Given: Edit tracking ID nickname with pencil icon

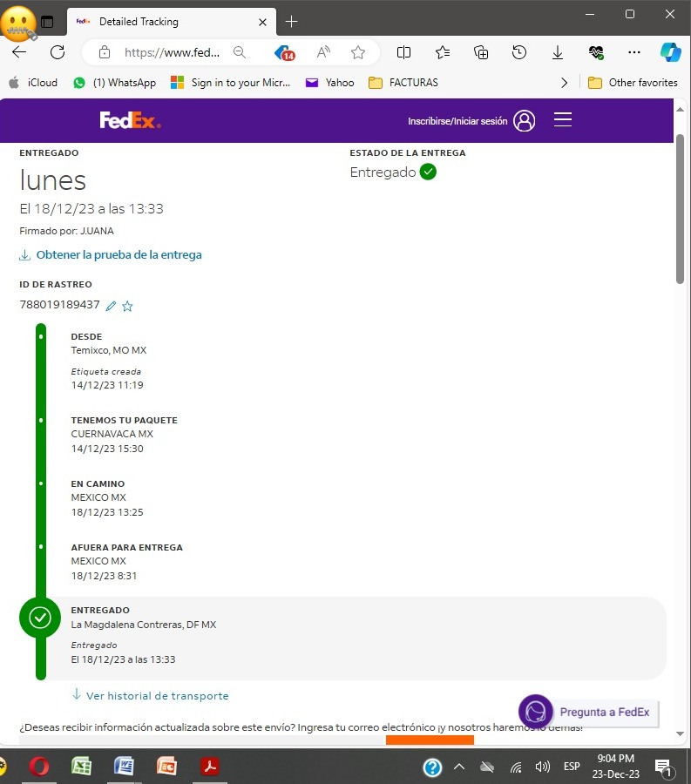Looking at the screenshot, I should click(x=111, y=306).
